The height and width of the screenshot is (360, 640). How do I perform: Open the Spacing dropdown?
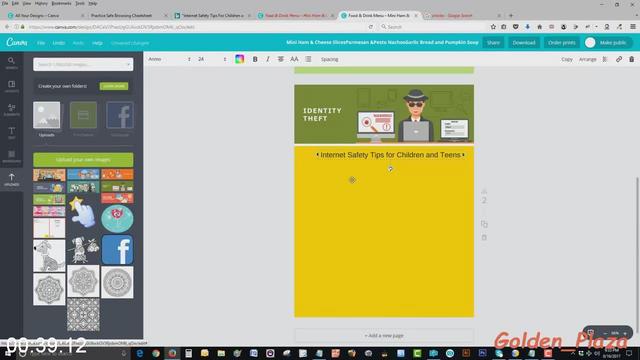coord(329,60)
